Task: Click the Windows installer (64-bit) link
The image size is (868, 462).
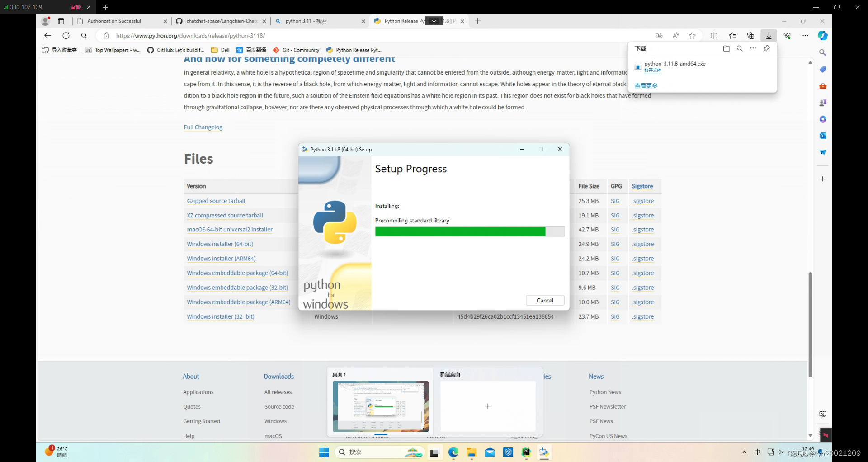Action: coord(220,244)
